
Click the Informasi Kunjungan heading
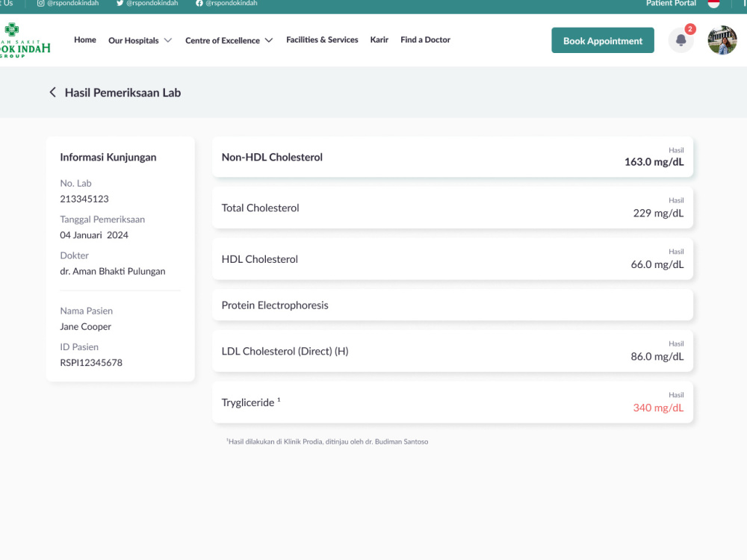point(108,157)
